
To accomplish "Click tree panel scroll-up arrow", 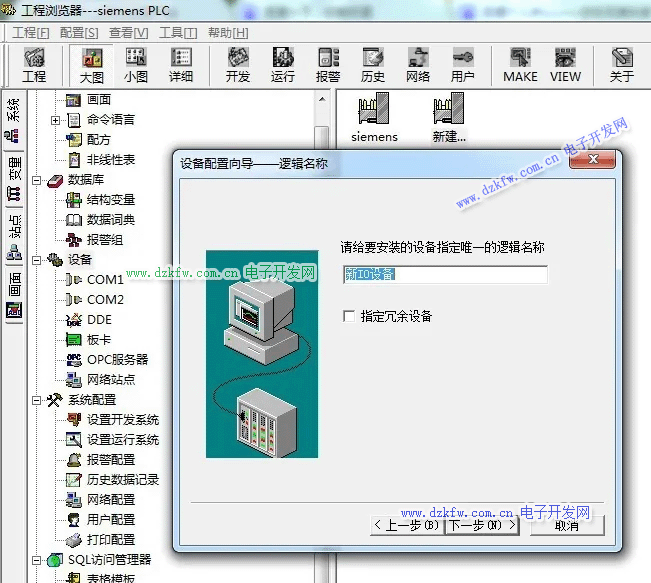I will [322, 100].
